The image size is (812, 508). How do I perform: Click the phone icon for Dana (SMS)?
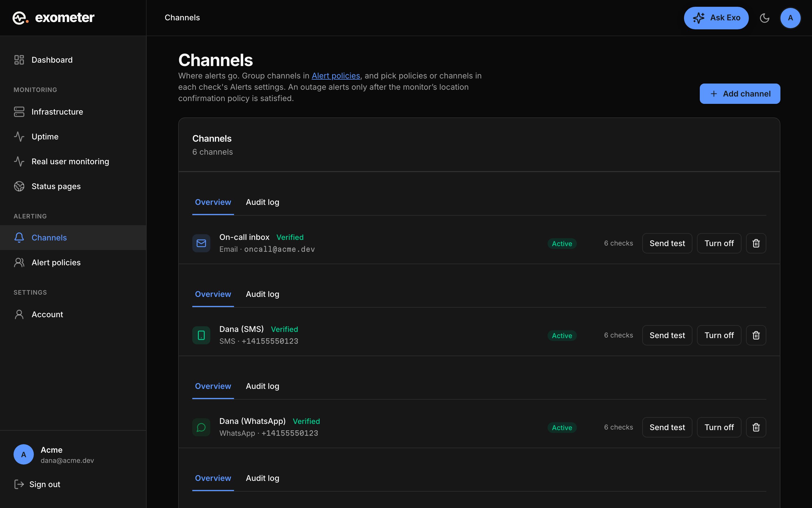pyautogui.click(x=201, y=335)
